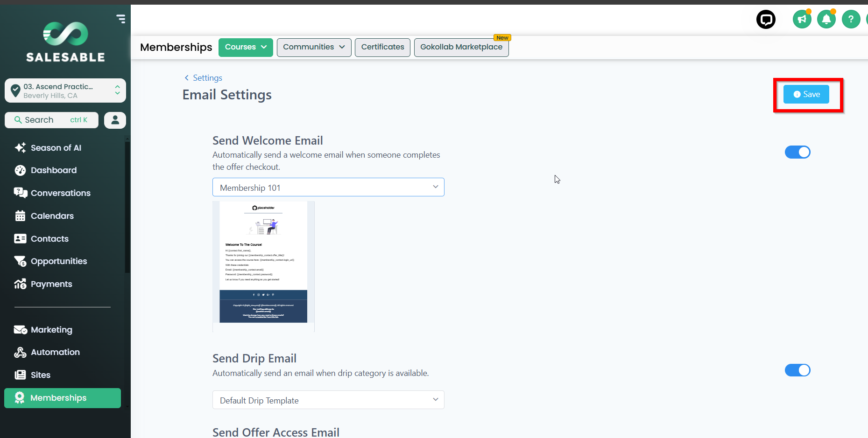The height and width of the screenshot is (438, 868).
Task: Click the Send Offer Access Email heading
Action: 276,432
